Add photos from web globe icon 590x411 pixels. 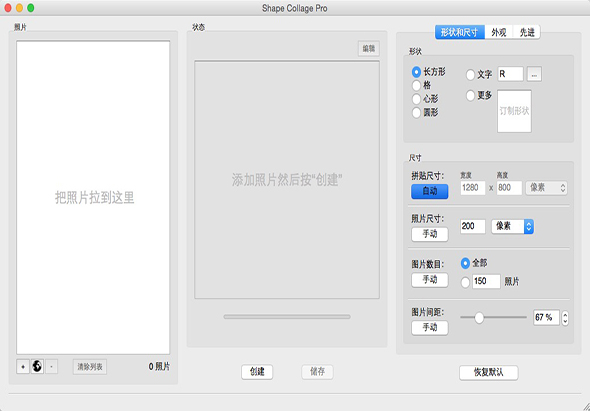[x=37, y=366]
